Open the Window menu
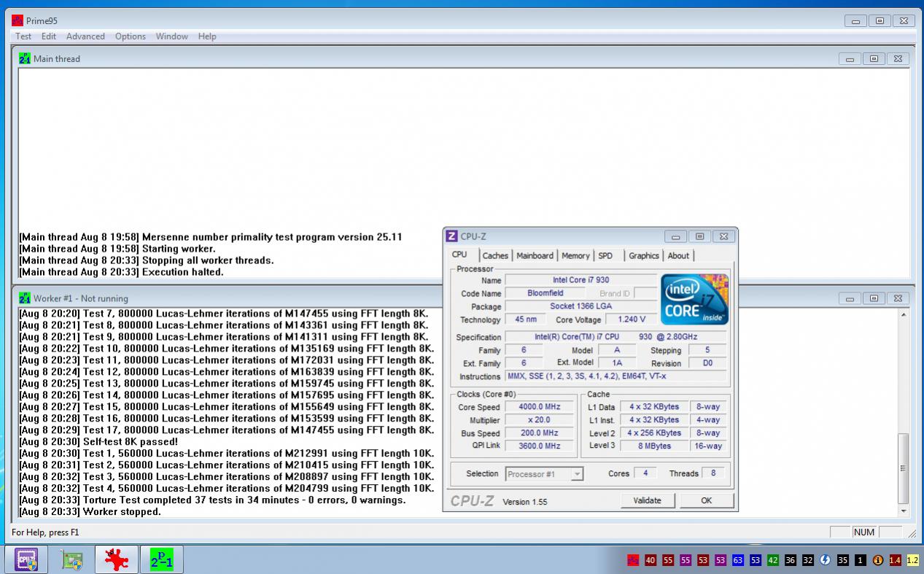The height and width of the screenshot is (574, 924). (172, 36)
